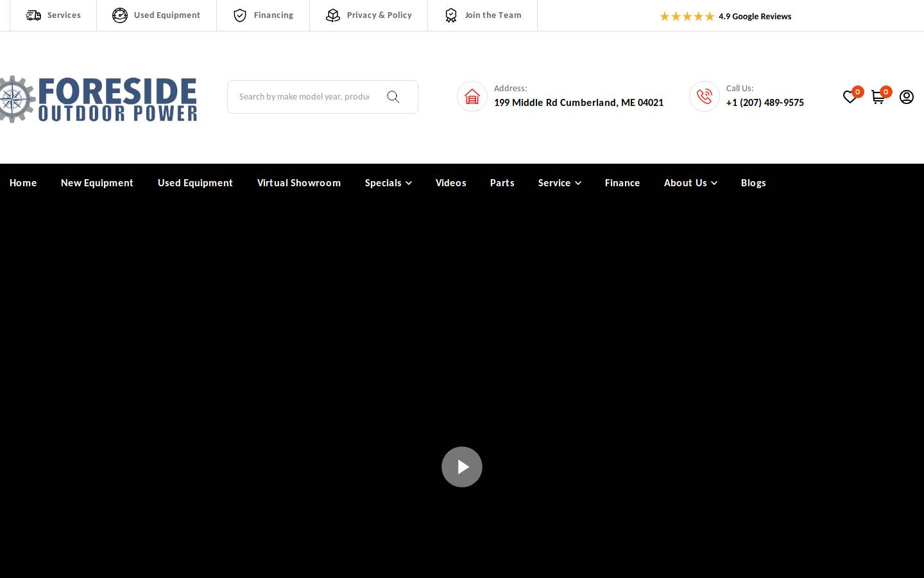924x578 pixels.
Task: Click Used Equipment text in top bar
Action: coord(167,15)
